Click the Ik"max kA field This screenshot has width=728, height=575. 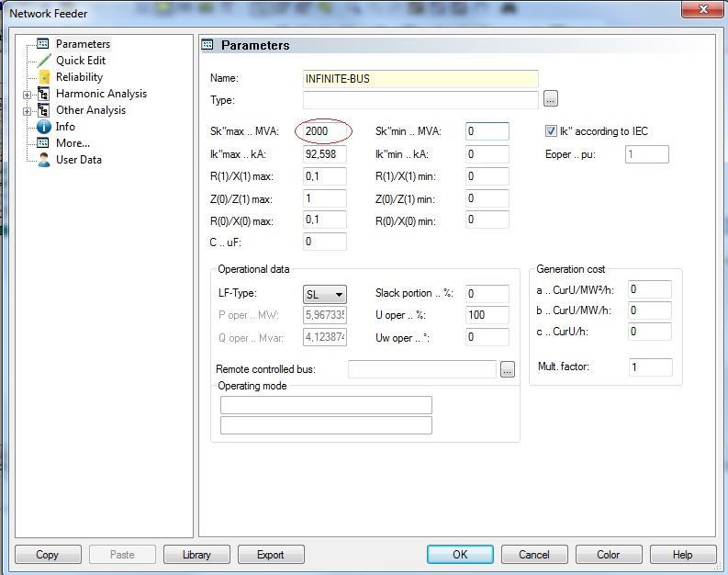tap(325, 154)
